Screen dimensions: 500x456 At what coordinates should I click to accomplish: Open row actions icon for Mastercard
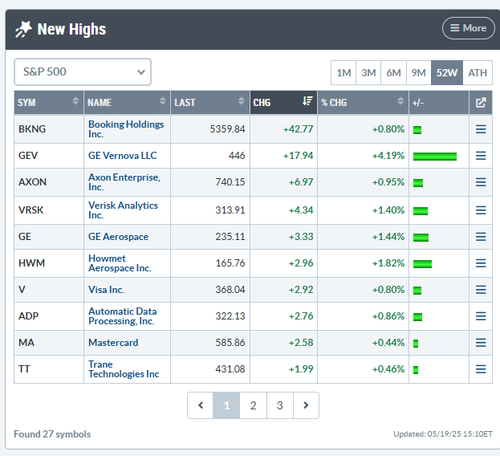[x=481, y=342]
